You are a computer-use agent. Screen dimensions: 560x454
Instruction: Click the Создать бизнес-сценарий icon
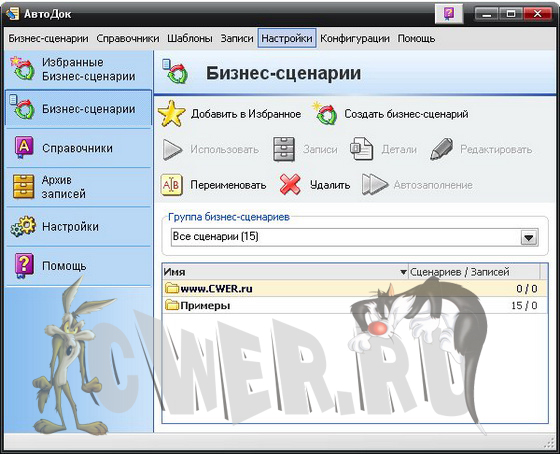tap(325, 114)
